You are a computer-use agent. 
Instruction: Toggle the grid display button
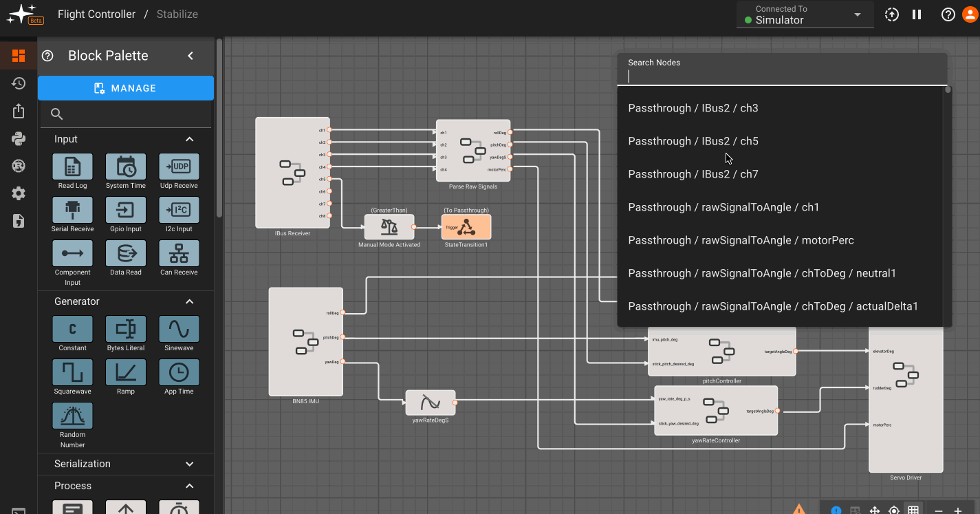pyautogui.click(x=913, y=510)
